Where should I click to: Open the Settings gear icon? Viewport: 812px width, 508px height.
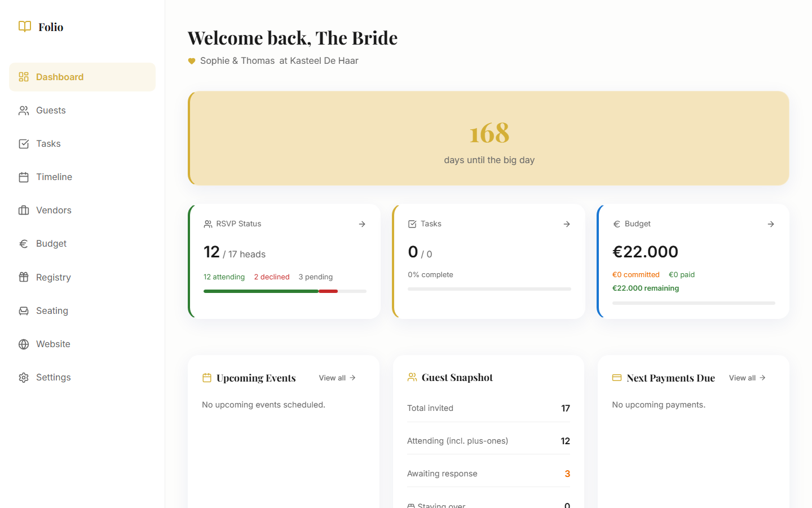click(x=24, y=377)
